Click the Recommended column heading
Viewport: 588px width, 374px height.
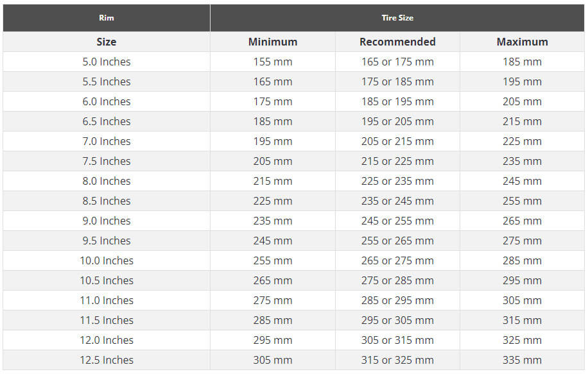pos(397,42)
